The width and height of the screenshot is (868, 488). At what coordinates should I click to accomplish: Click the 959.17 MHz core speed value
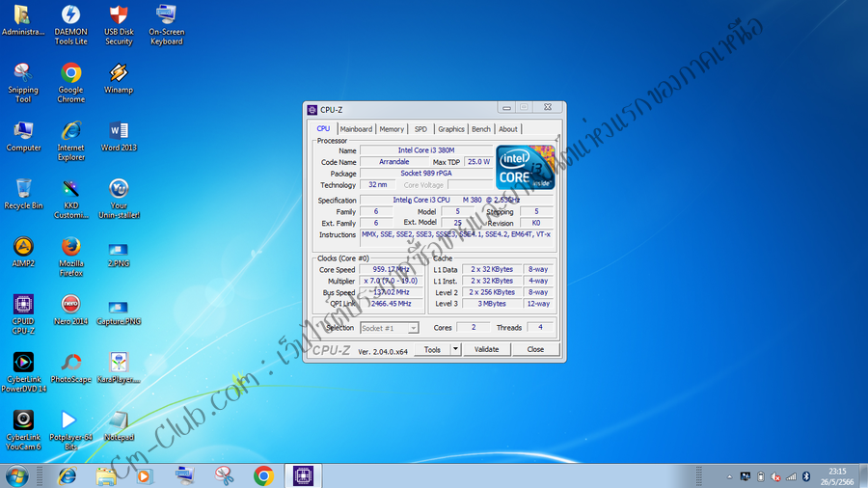click(x=391, y=269)
